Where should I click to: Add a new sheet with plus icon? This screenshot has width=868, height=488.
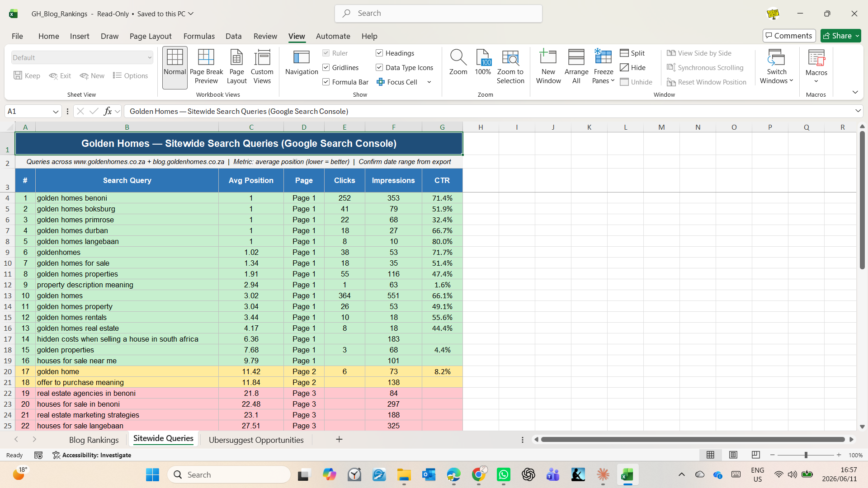pyautogui.click(x=339, y=439)
